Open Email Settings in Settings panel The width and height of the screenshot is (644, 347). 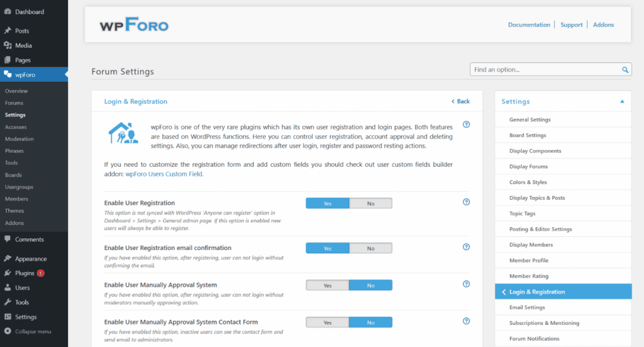coord(527,307)
